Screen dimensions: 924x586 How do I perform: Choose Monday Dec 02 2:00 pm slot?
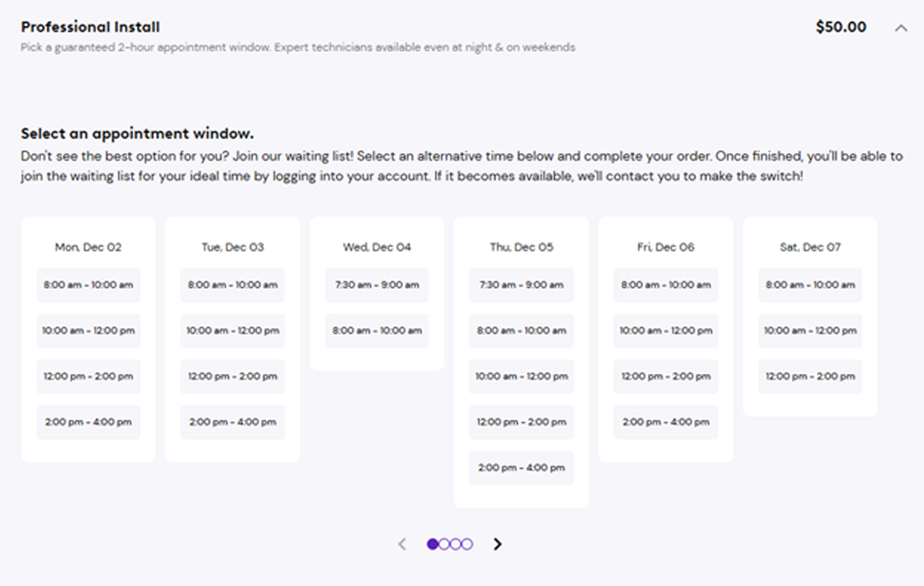[x=88, y=422]
